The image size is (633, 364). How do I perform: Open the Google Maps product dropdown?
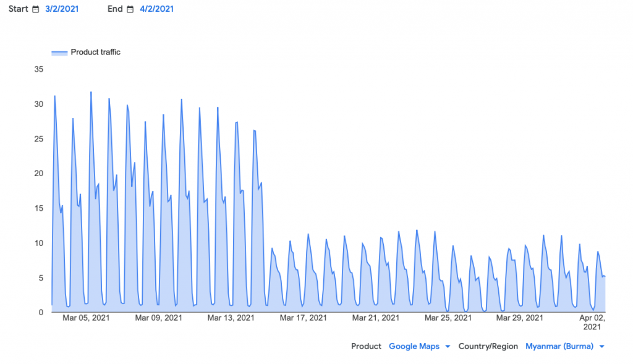point(414,347)
